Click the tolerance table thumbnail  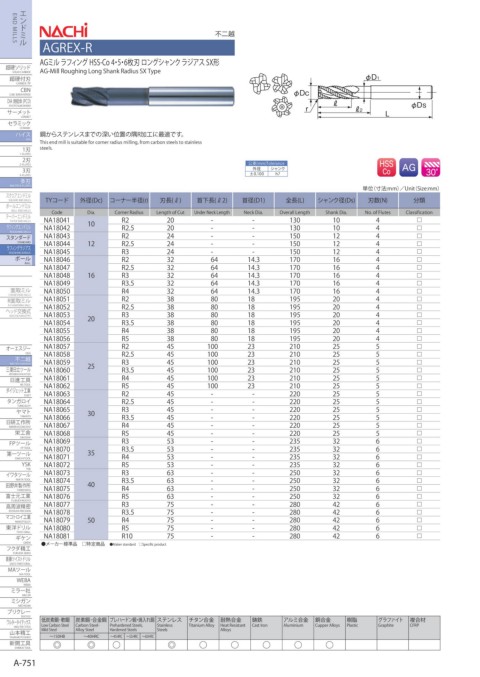click(x=266, y=168)
